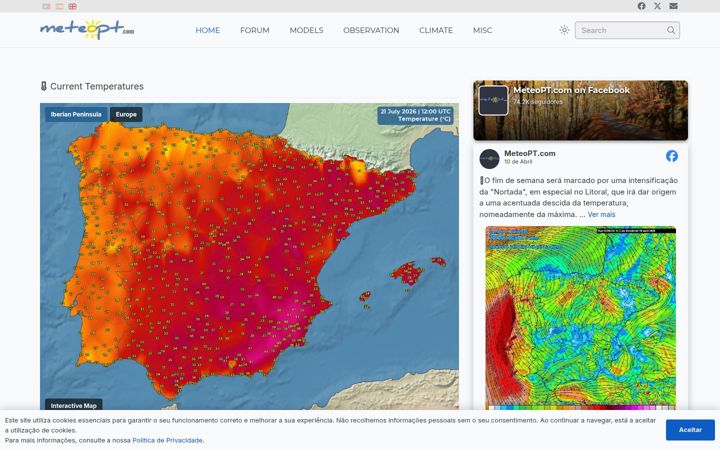
Task: Click the email envelope icon
Action: (x=673, y=6)
